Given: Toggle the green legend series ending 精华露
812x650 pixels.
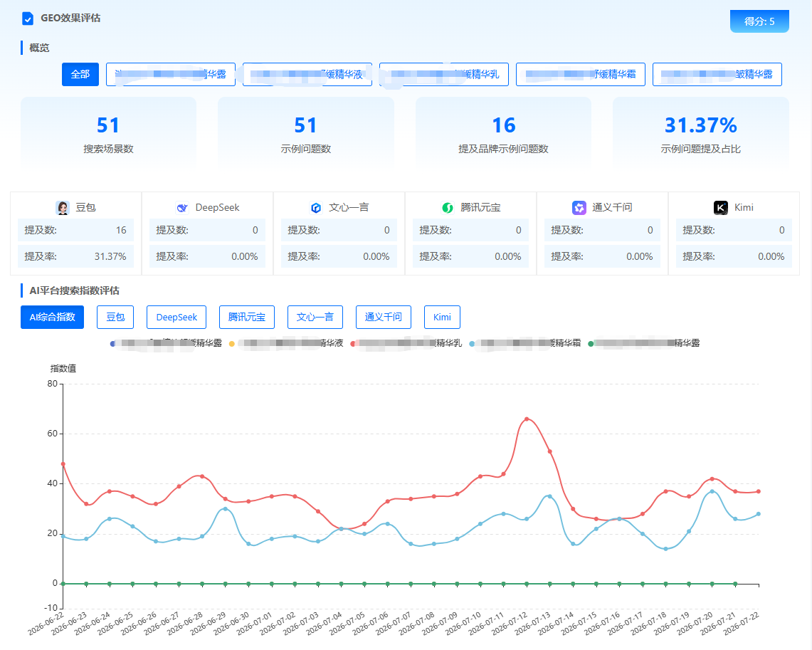Looking at the screenshot, I should (x=644, y=343).
